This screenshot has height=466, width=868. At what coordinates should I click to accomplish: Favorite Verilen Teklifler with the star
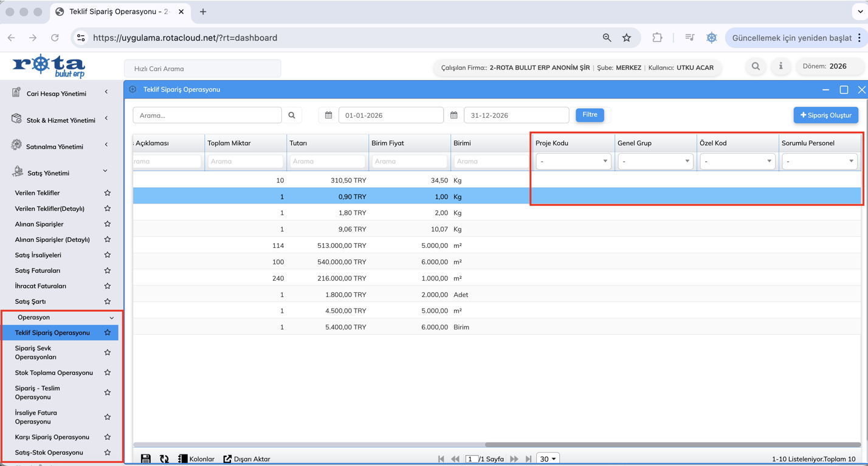108,193
